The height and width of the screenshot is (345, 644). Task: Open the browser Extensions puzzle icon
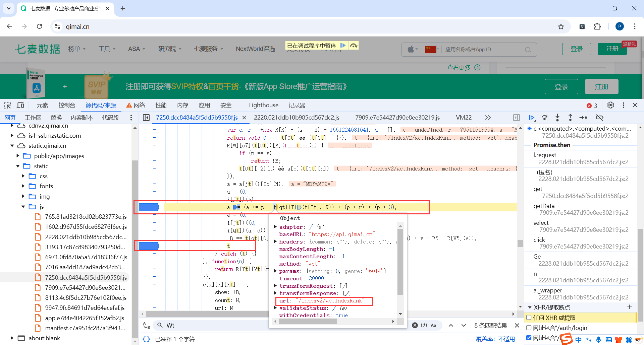tap(597, 26)
